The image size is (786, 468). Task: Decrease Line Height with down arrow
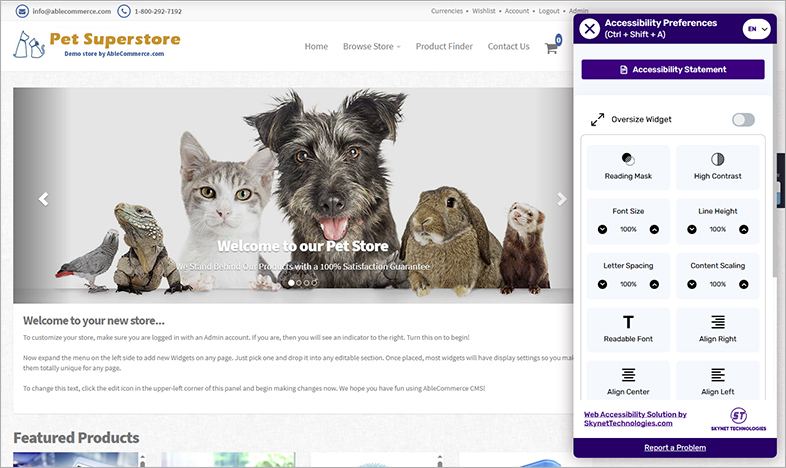click(x=692, y=229)
